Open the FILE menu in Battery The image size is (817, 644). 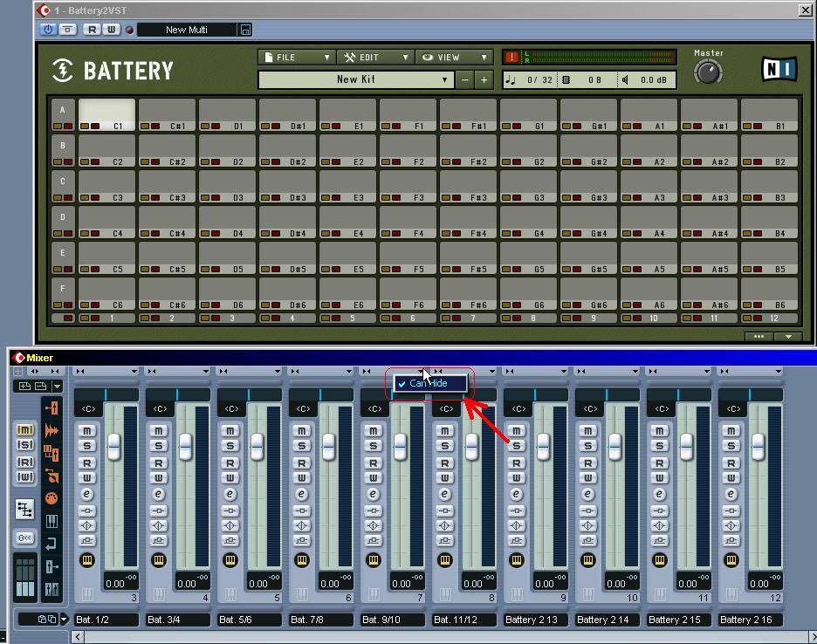pyautogui.click(x=297, y=58)
